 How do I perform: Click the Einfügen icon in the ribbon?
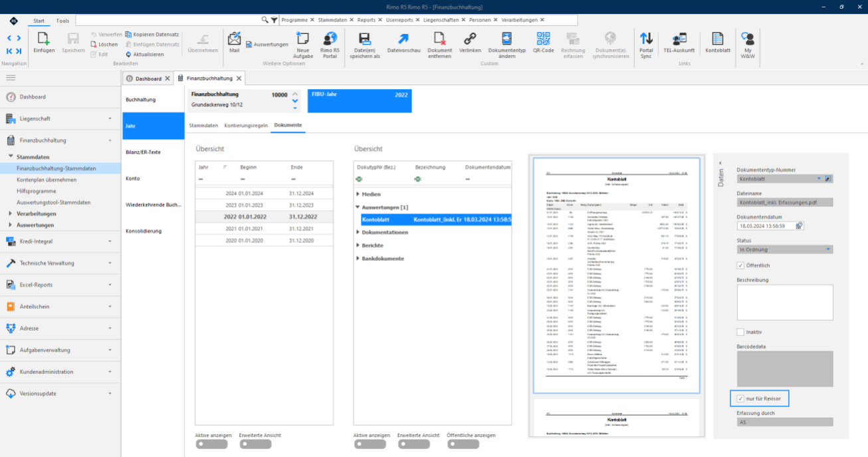click(x=44, y=39)
